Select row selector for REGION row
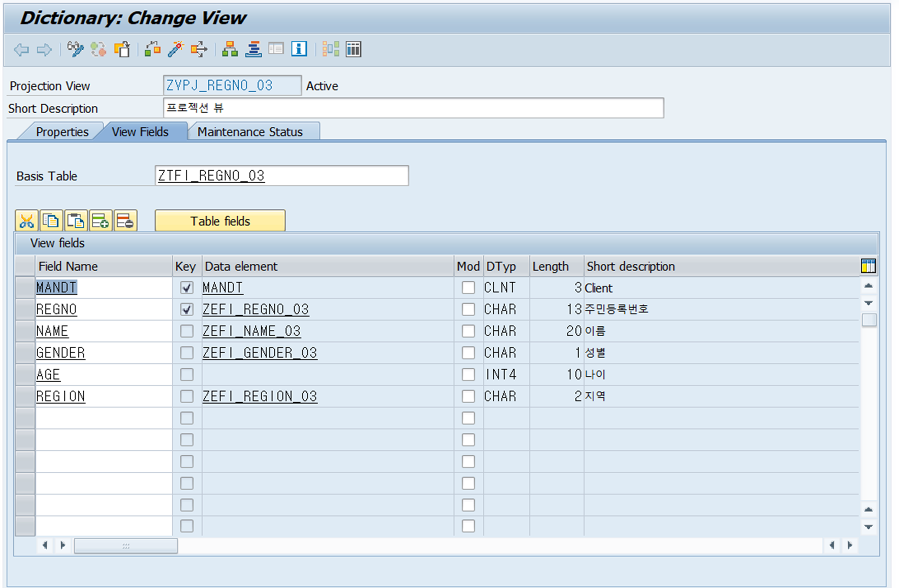 coord(25,396)
